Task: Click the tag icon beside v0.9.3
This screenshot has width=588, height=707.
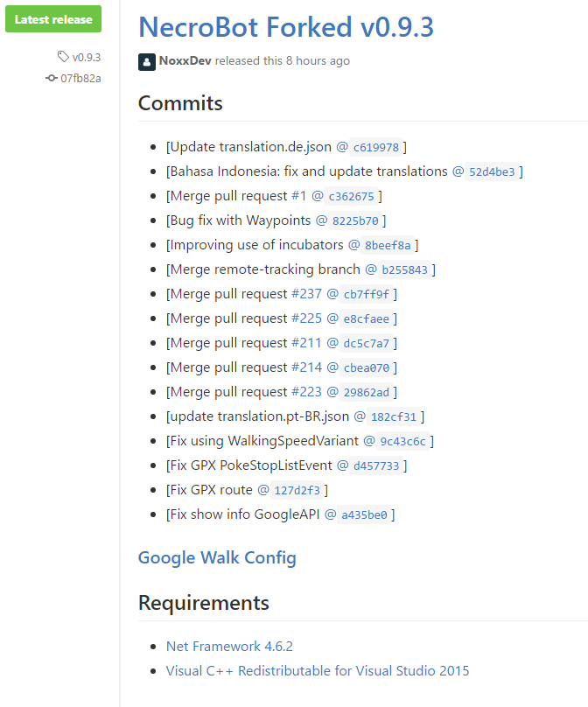Action: [x=63, y=57]
